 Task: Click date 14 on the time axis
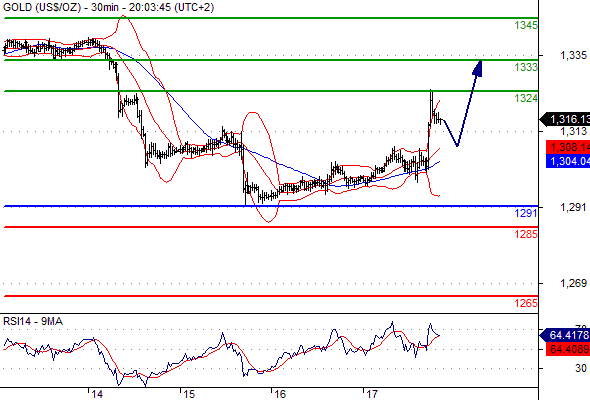point(97,394)
